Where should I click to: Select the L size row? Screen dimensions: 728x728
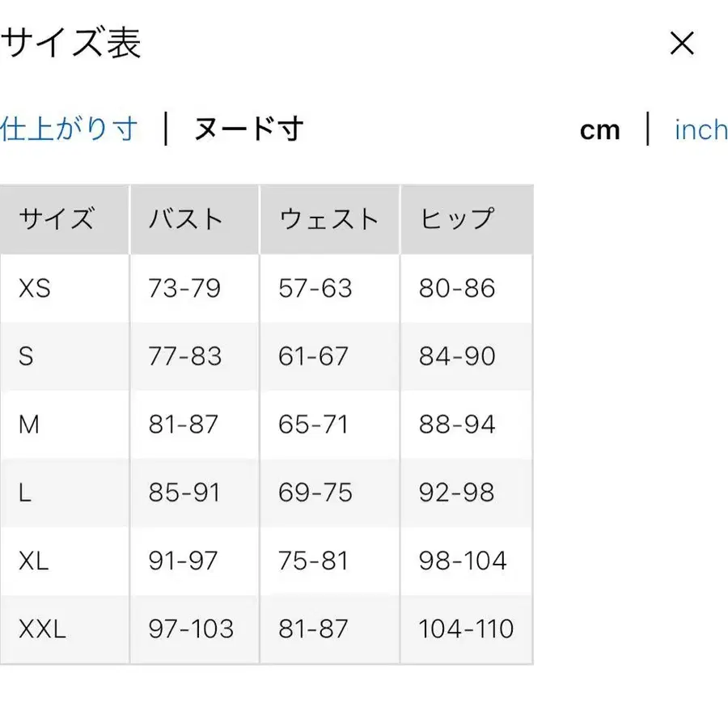tap(24, 493)
